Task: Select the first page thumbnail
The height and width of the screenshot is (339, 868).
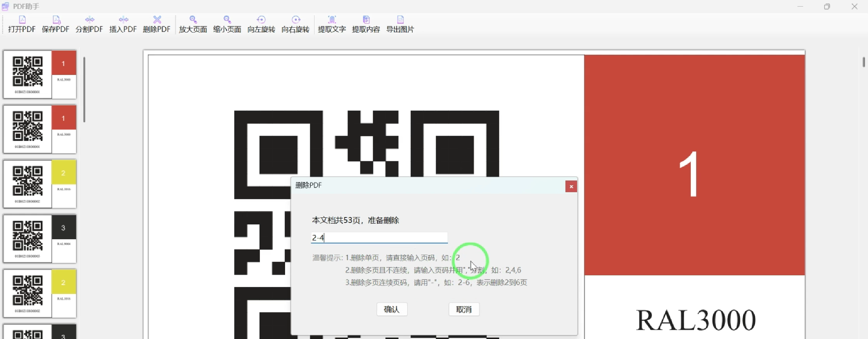Action: click(x=40, y=74)
